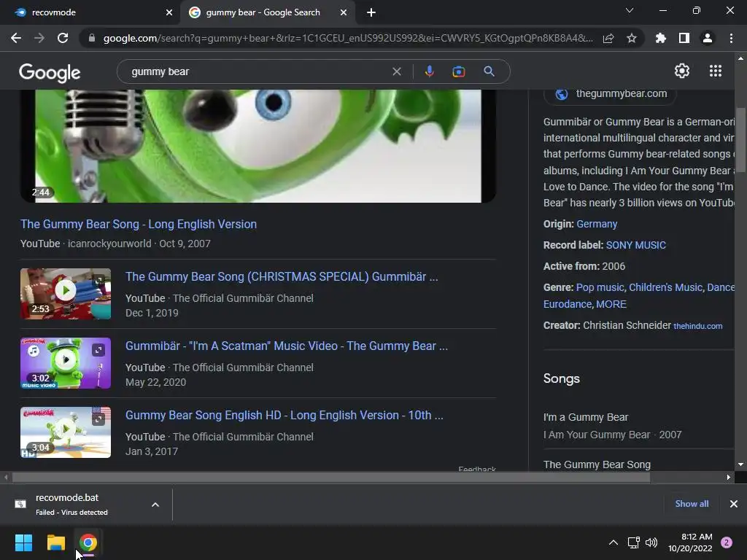Image resolution: width=747 pixels, height=560 pixels.
Task: Reload the current page
Action: 63,38
